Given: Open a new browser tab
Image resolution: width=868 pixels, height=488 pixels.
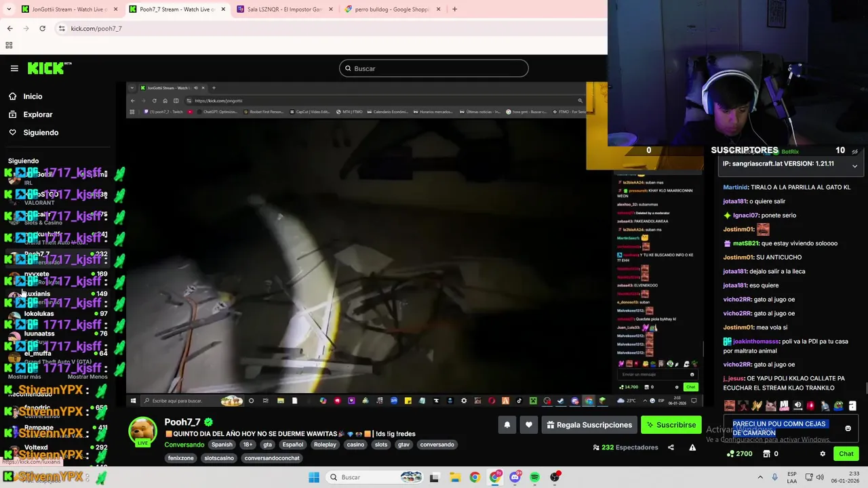Looking at the screenshot, I should click(x=454, y=9).
